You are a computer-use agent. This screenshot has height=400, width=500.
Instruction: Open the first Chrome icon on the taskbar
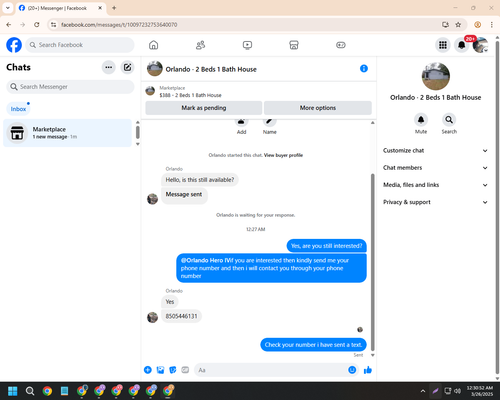coord(47,391)
